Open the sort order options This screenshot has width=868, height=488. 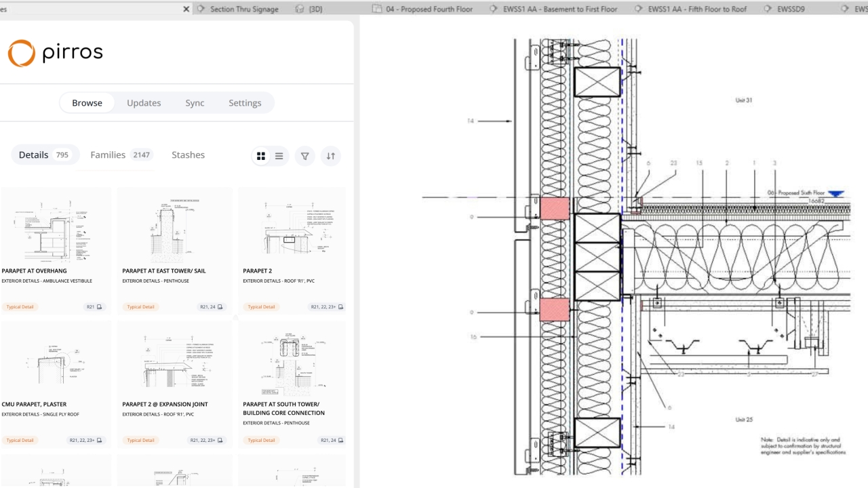pyautogui.click(x=331, y=156)
